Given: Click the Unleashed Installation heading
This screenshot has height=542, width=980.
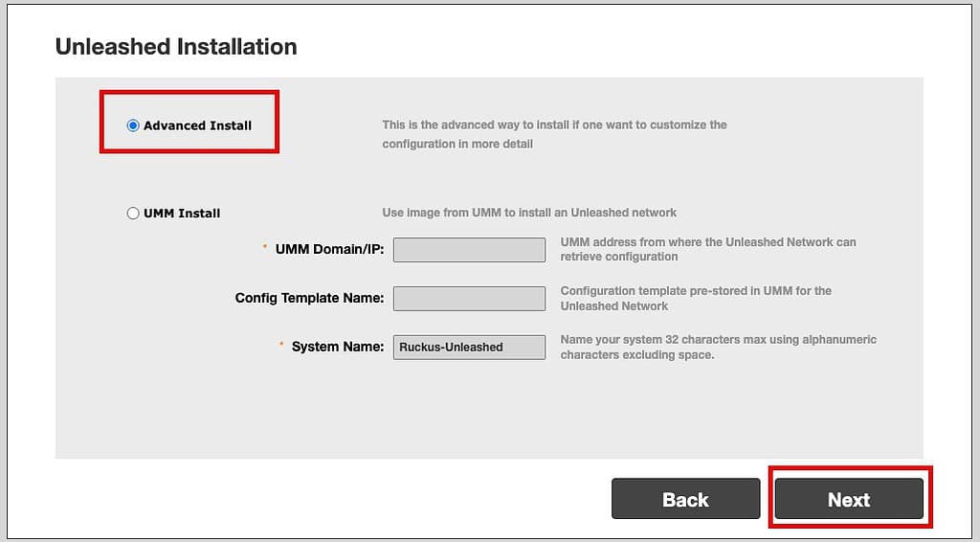Looking at the screenshot, I should [x=176, y=47].
